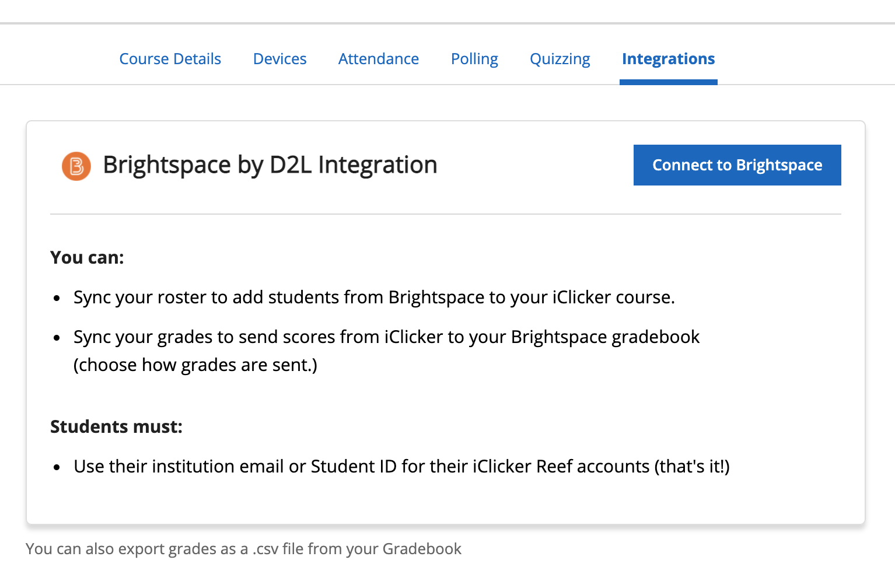Click 'Gradebook' in the footer sentence

pos(421,549)
